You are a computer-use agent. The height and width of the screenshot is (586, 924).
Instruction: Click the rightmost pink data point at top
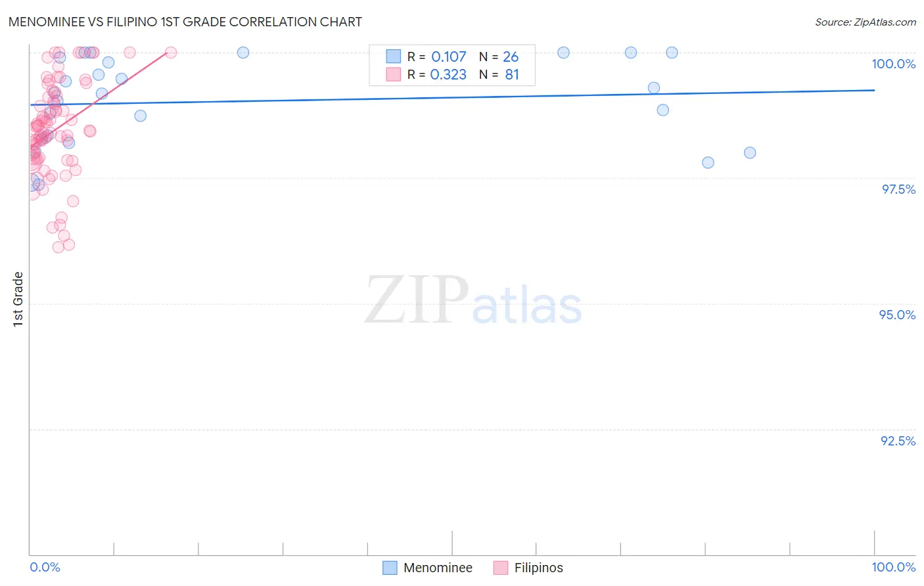point(171,53)
